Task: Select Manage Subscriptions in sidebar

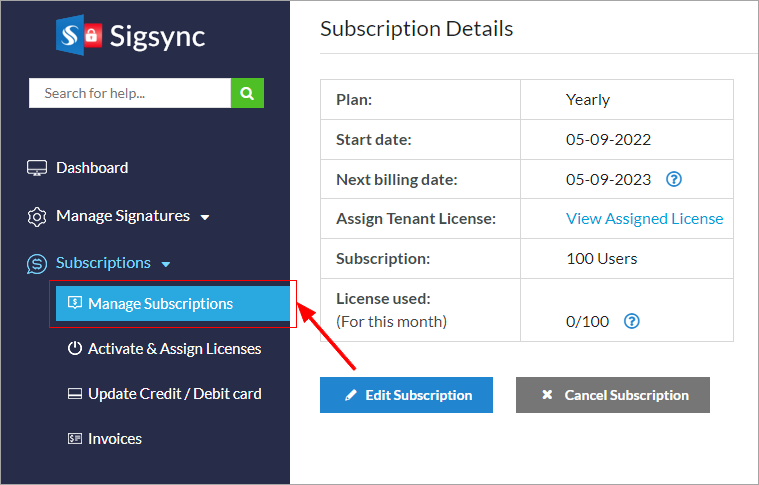Action: click(160, 304)
